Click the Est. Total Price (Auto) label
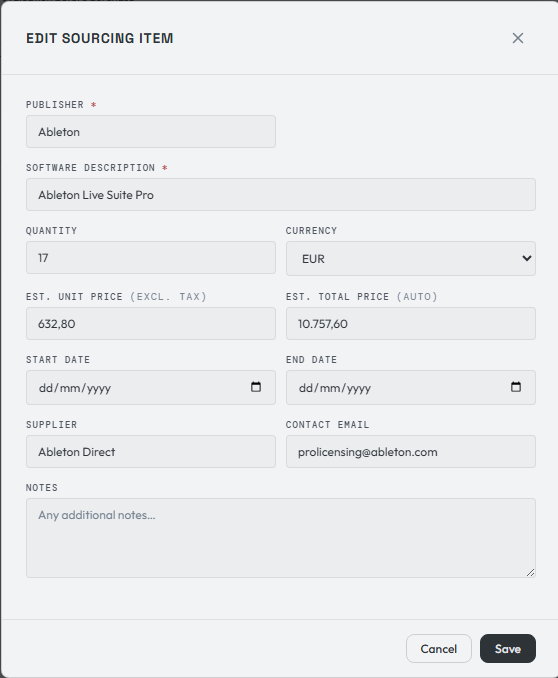The width and height of the screenshot is (558, 678). [x=362, y=297]
